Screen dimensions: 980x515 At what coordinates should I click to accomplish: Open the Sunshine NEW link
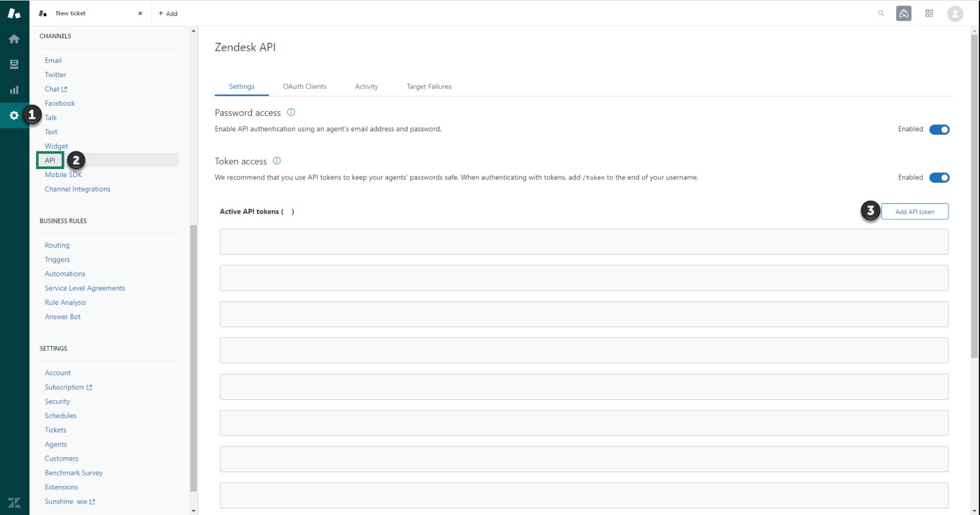pyautogui.click(x=70, y=501)
